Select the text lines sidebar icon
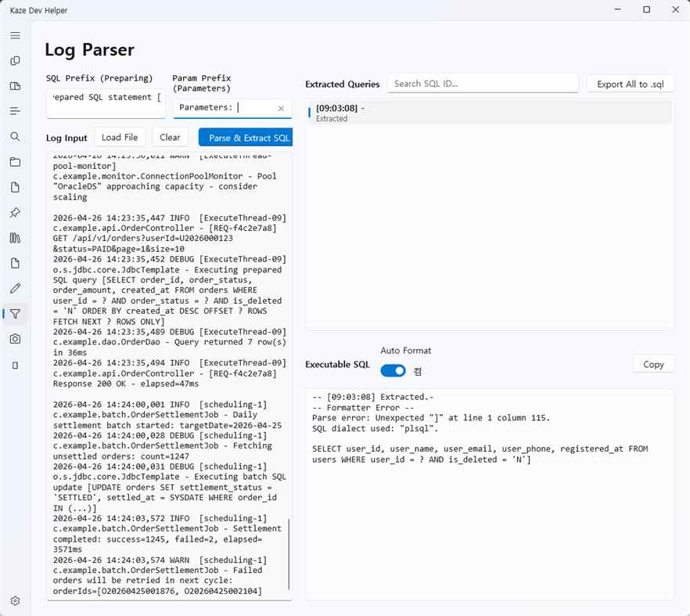This screenshot has width=690, height=616. [16, 111]
